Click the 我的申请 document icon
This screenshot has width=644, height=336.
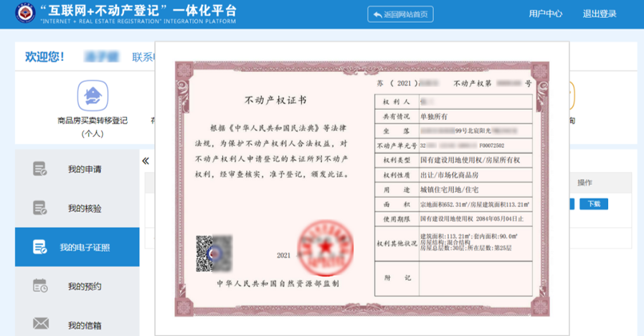pos(40,169)
